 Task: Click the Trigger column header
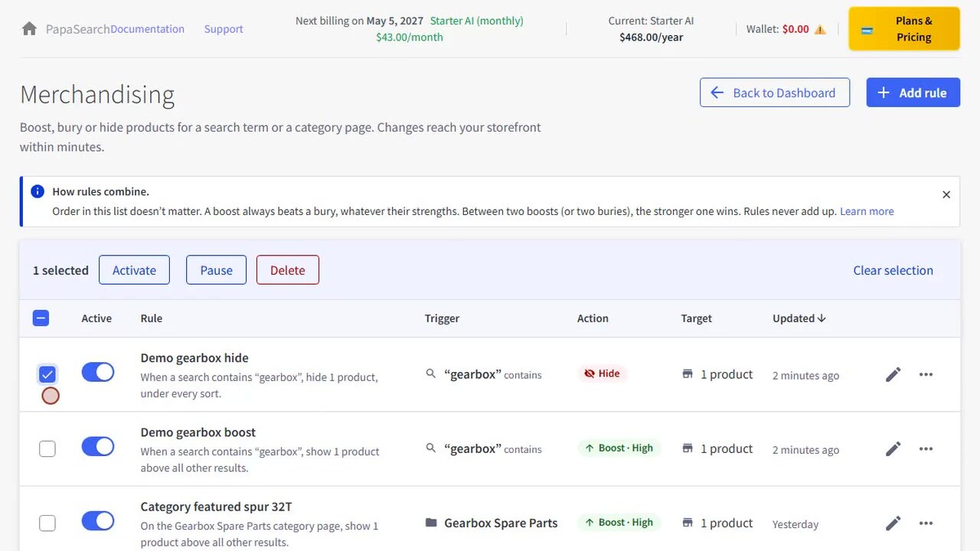[443, 318]
